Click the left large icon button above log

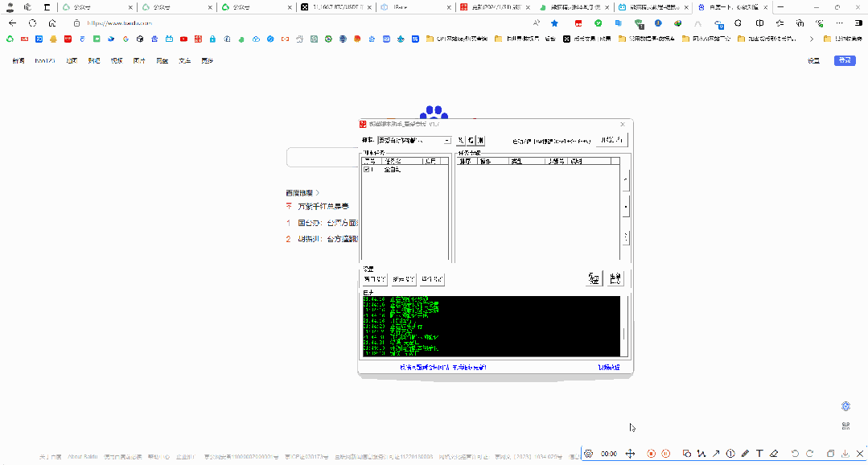594,278
